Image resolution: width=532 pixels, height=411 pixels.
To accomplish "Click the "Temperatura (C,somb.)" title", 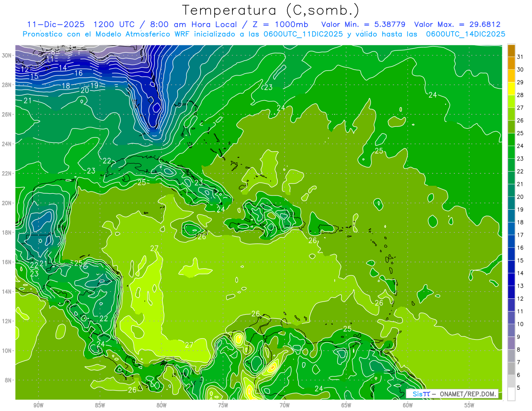I will [270, 10].
